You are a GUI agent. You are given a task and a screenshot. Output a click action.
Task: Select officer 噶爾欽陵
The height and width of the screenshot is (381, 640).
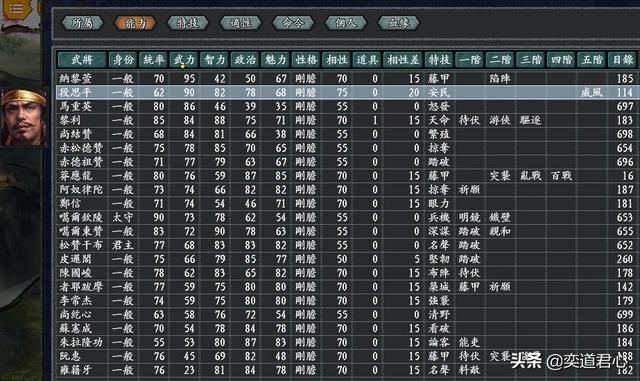point(81,218)
